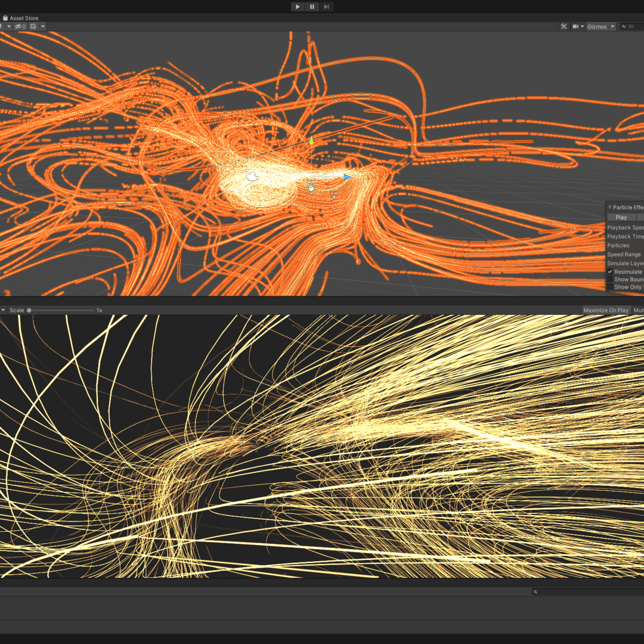Collapse the Particle Effect panel

pos(609,208)
